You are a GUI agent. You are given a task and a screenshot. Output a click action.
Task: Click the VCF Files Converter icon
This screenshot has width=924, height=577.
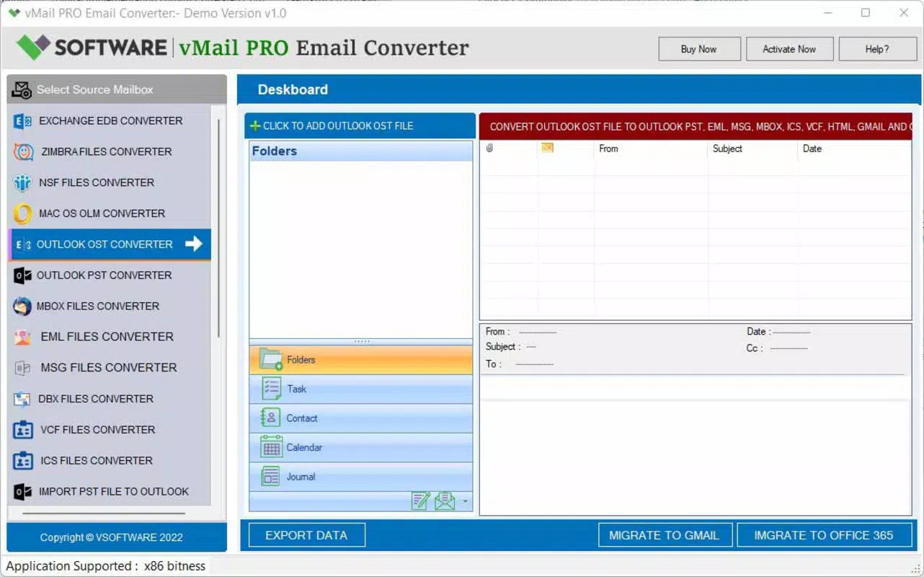pos(23,430)
